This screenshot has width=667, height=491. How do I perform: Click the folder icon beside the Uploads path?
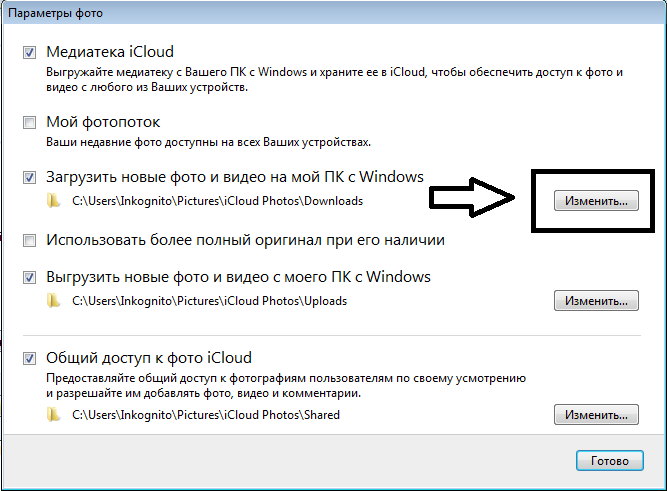pyautogui.click(x=53, y=300)
